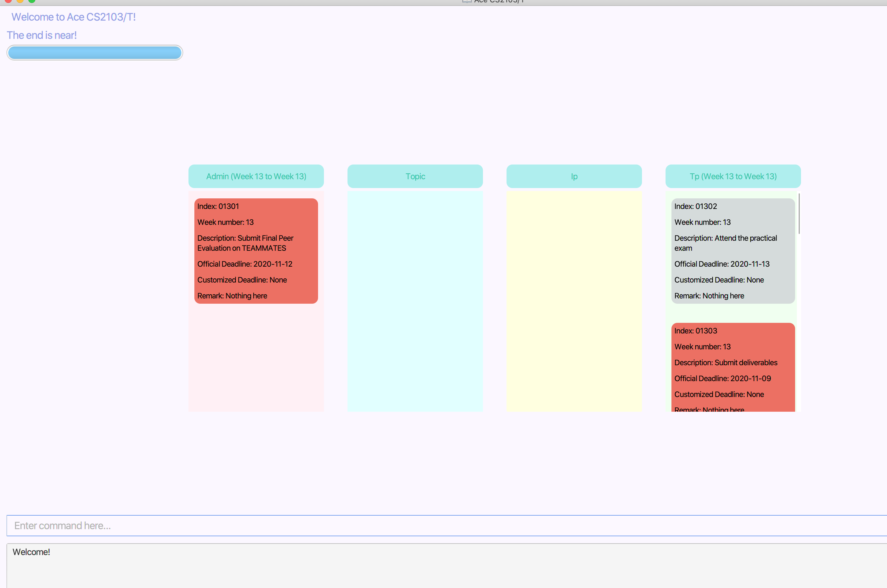Click 'The end is near!' label
This screenshot has width=887, height=588.
42,35
